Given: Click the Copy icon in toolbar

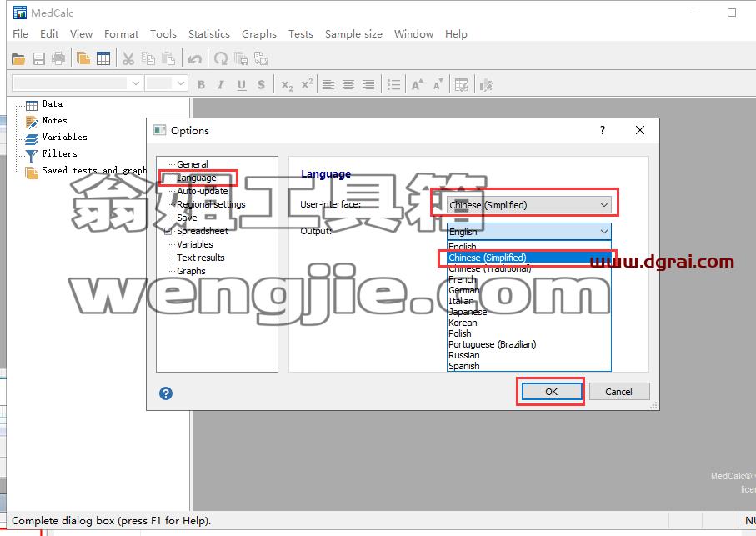Looking at the screenshot, I should (x=148, y=59).
